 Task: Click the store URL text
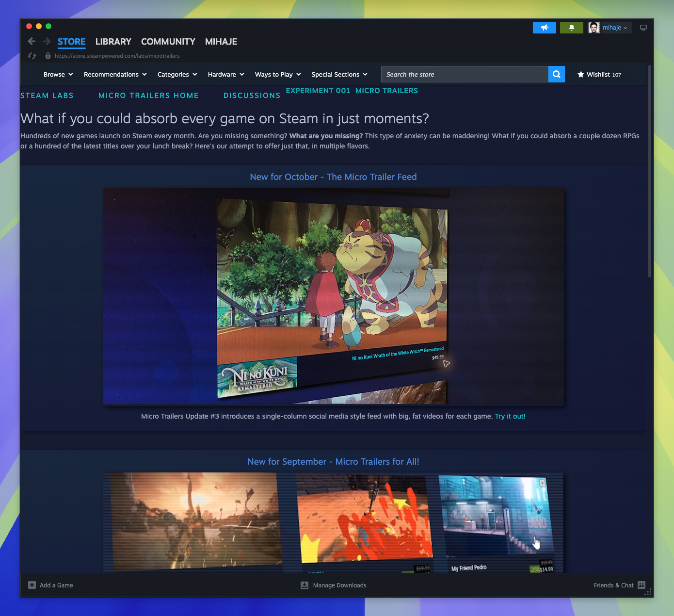(117, 56)
